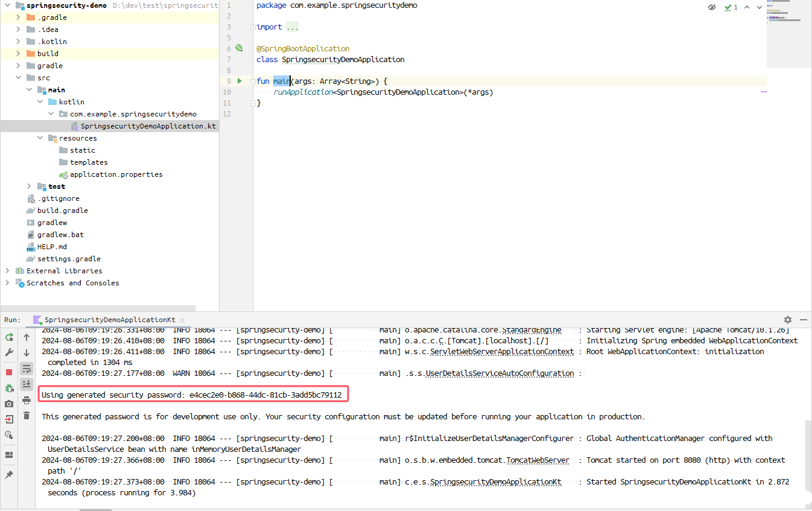This screenshot has height=511, width=812.
Task: Expand the test folder
Action: coord(29,186)
